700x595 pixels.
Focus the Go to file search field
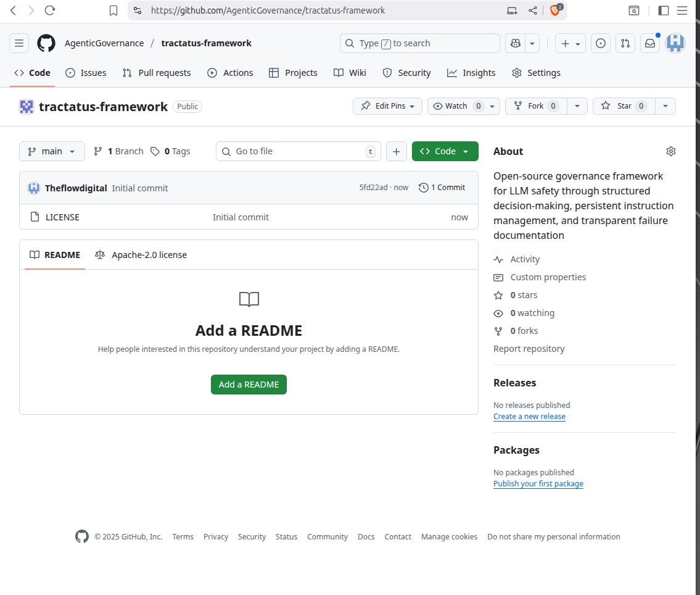pos(298,151)
